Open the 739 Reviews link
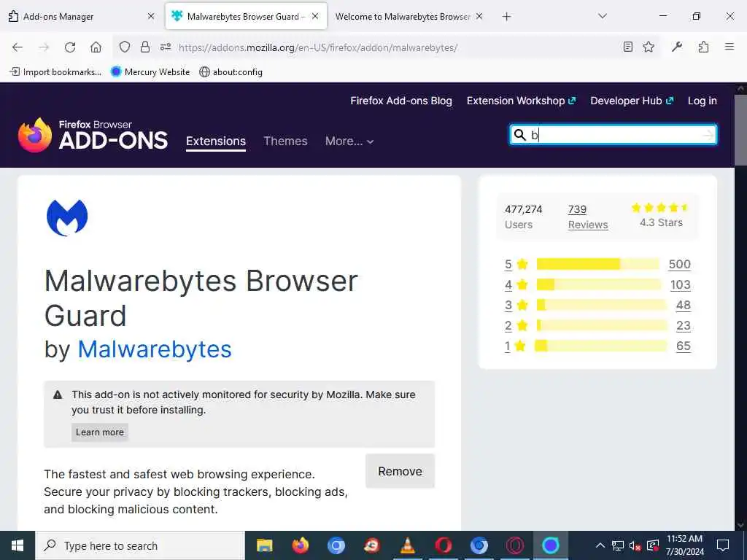The height and width of the screenshot is (560, 747). click(x=588, y=217)
